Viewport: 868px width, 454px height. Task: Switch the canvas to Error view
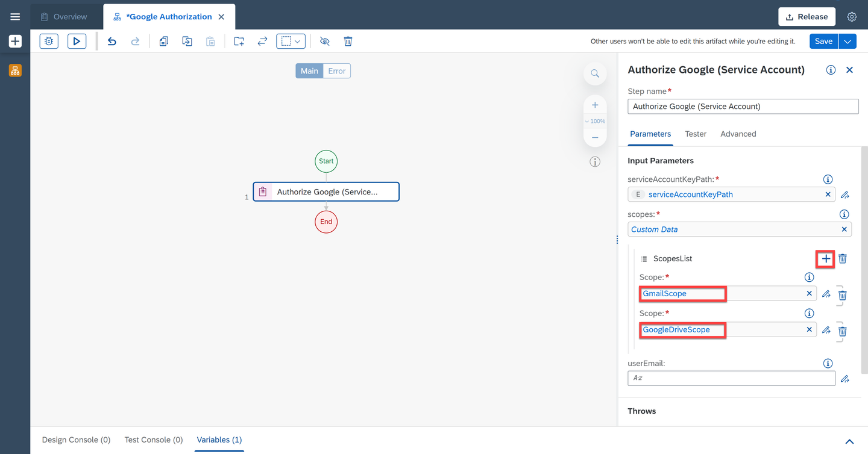point(337,71)
